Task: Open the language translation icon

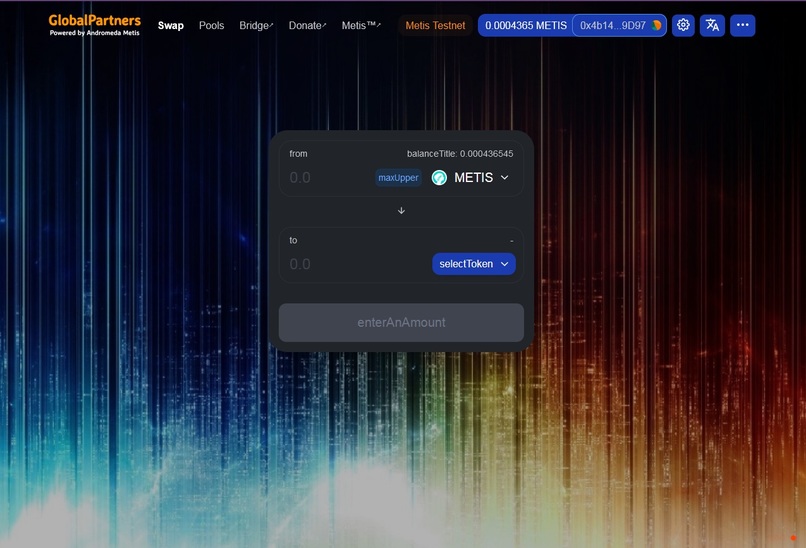Action: tap(712, 25)
